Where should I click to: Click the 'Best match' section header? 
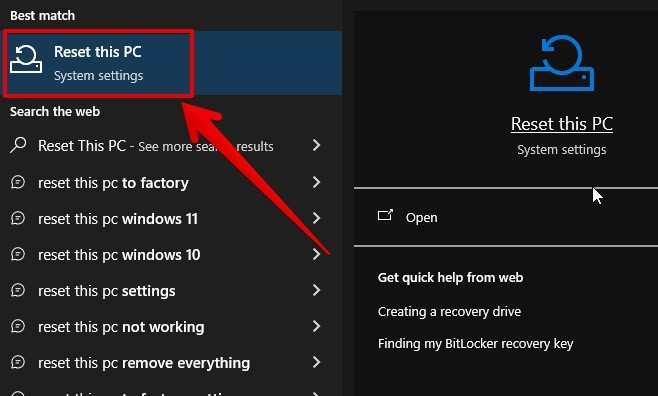click(x=42, y=16)
